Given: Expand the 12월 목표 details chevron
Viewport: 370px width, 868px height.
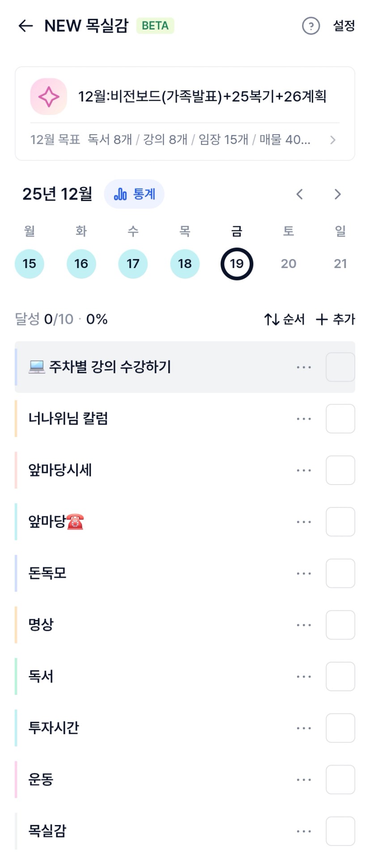Looking at the screenshot, I should [332, 140].
